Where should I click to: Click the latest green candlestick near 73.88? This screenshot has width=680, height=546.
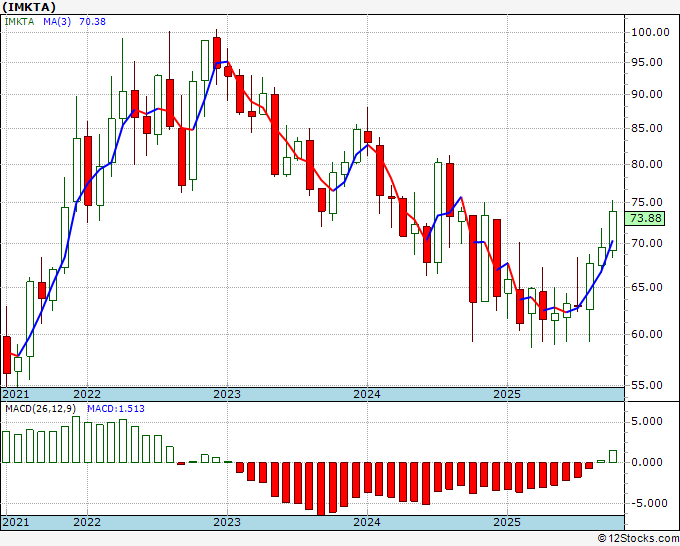pyautogui.click(x=613, y=231)
